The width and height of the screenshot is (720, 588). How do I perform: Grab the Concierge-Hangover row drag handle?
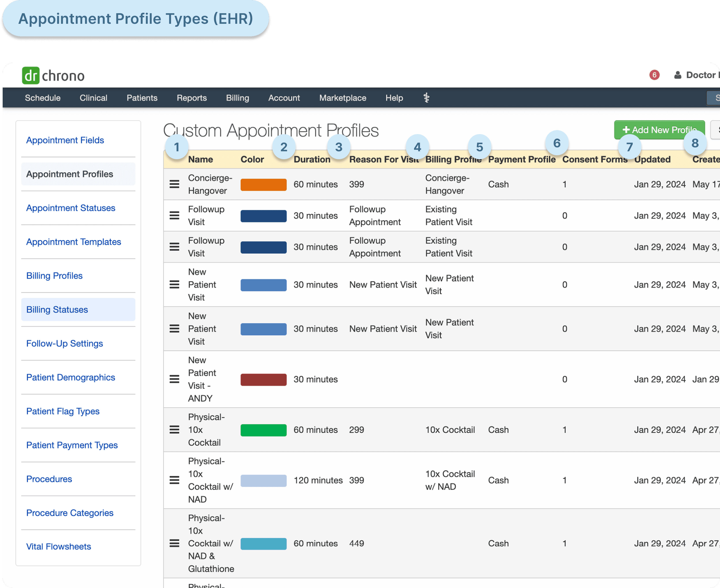point(174,184)
